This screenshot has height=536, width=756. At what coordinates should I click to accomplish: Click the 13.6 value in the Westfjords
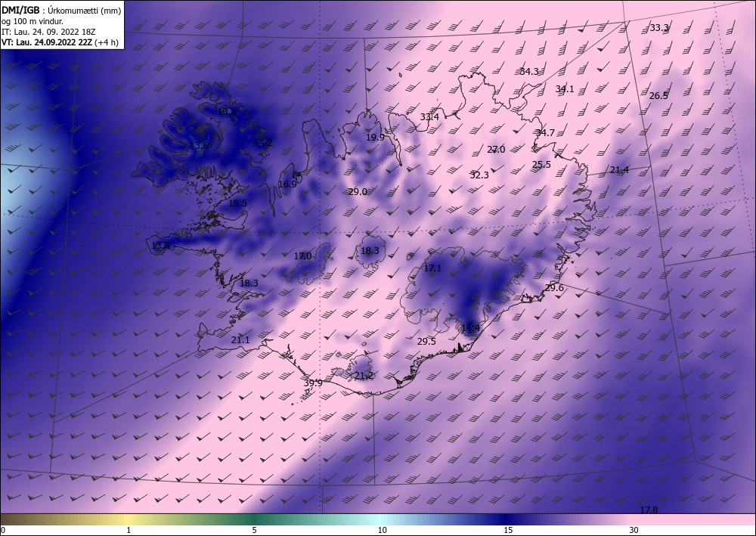click(x=199, y=146)
